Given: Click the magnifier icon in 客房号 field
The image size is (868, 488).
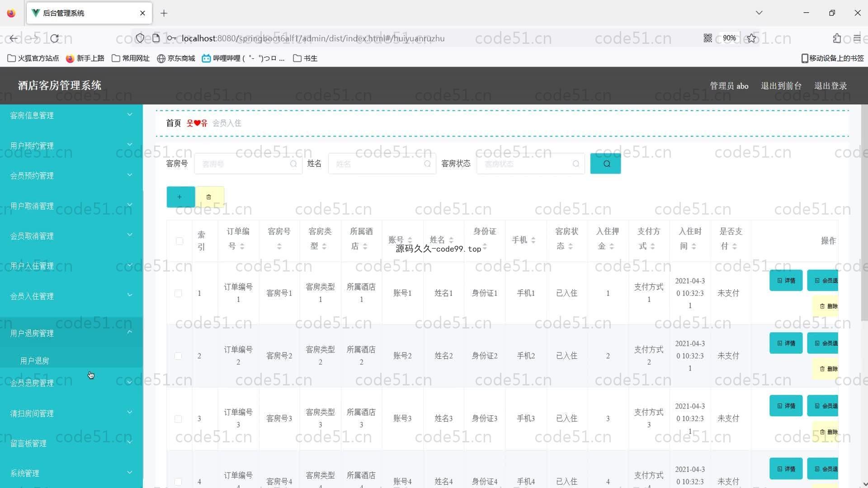Looking at the screenshot, I should pos(293,164).
